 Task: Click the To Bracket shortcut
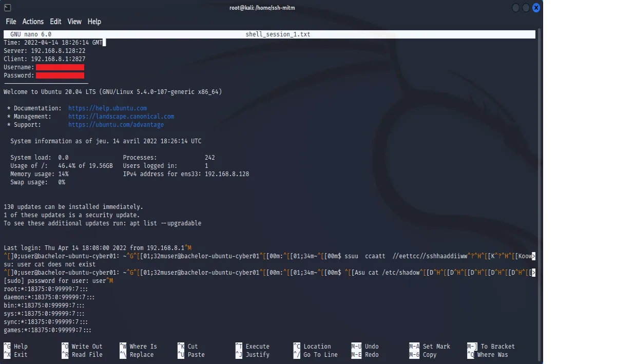491,347
